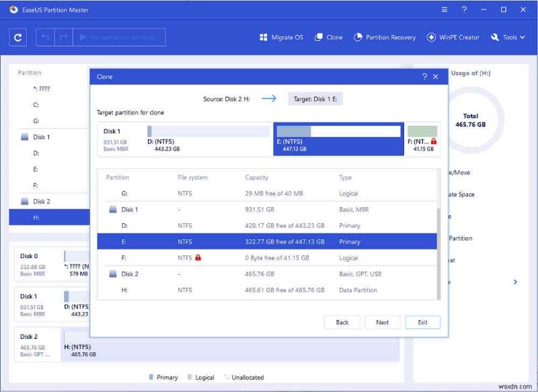
Task: Collapse the Disk 1 group in partition list
Action: click(23, 136)
